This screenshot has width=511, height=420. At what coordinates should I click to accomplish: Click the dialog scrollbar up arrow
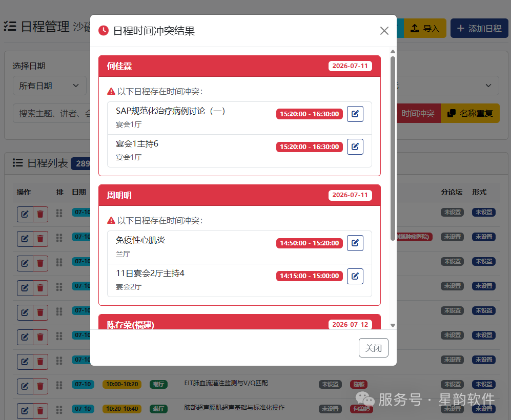[393, 51]
